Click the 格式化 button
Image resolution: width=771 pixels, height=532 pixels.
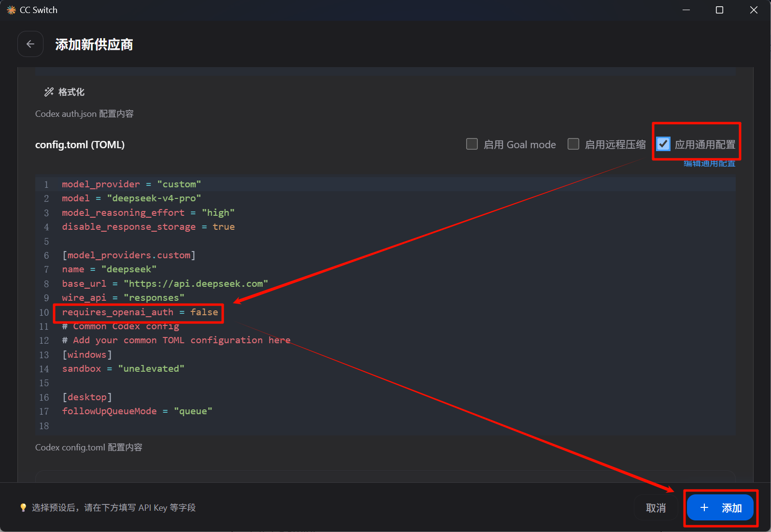64,92
